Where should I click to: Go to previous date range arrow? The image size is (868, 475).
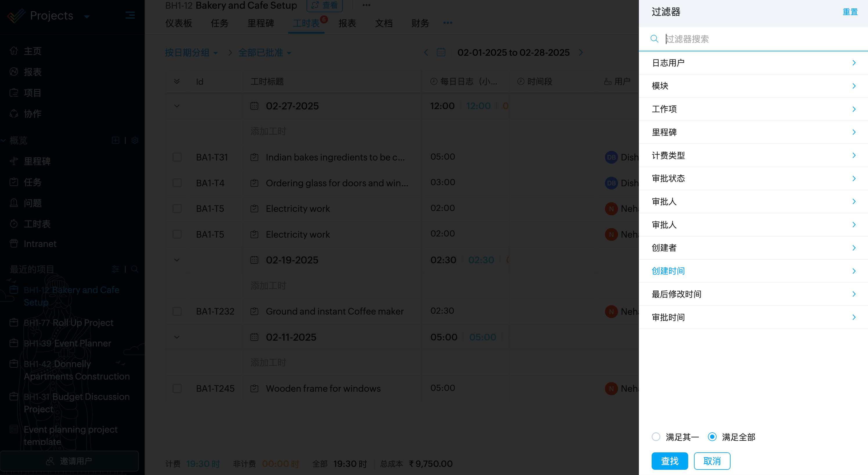pyautogui.click(x=426, y=53)
